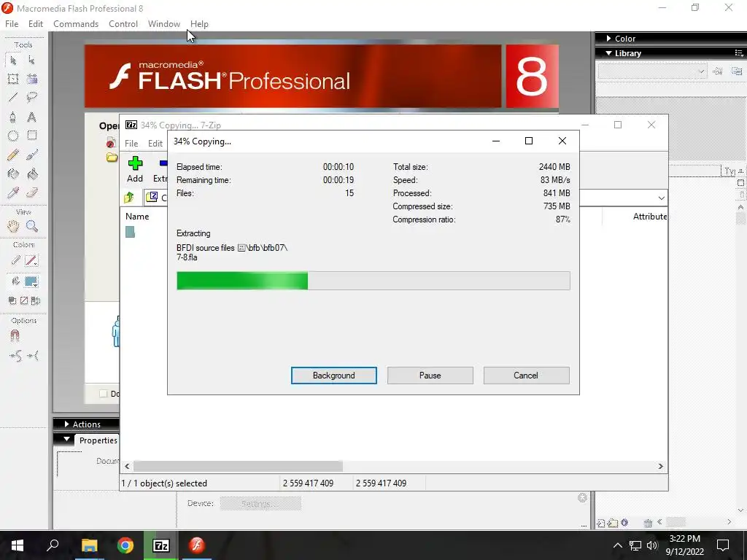This screenshot has width=747, height=560.
Task: Click the Black and White colors icon
Action: (x=12, y=300)
